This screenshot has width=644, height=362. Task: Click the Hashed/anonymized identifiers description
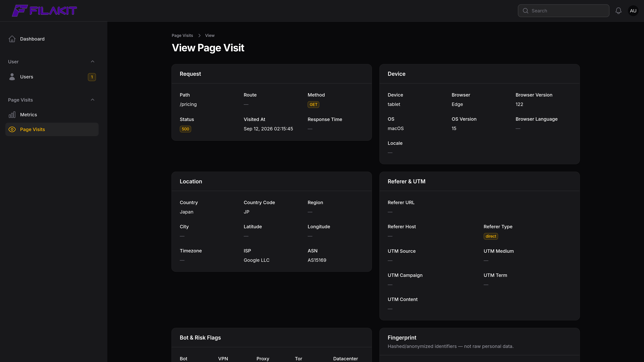coord(450,346)
